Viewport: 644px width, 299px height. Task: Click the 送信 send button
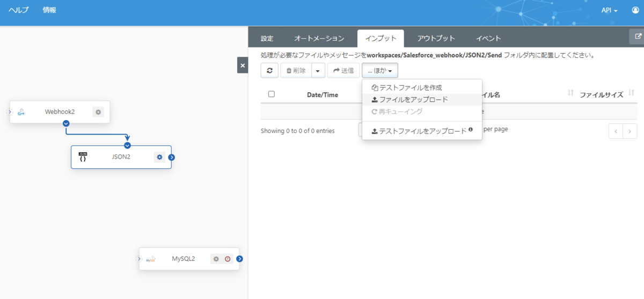[x=343, y=70]
